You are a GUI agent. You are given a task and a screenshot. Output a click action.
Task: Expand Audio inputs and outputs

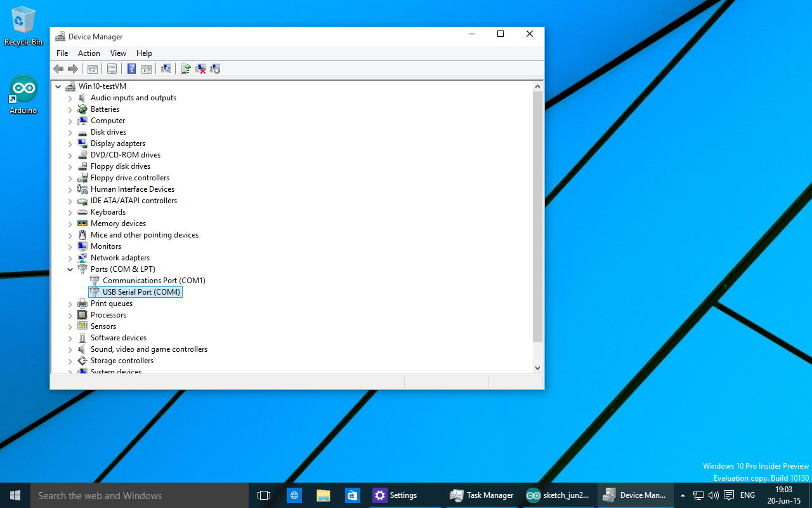point(70,98)
